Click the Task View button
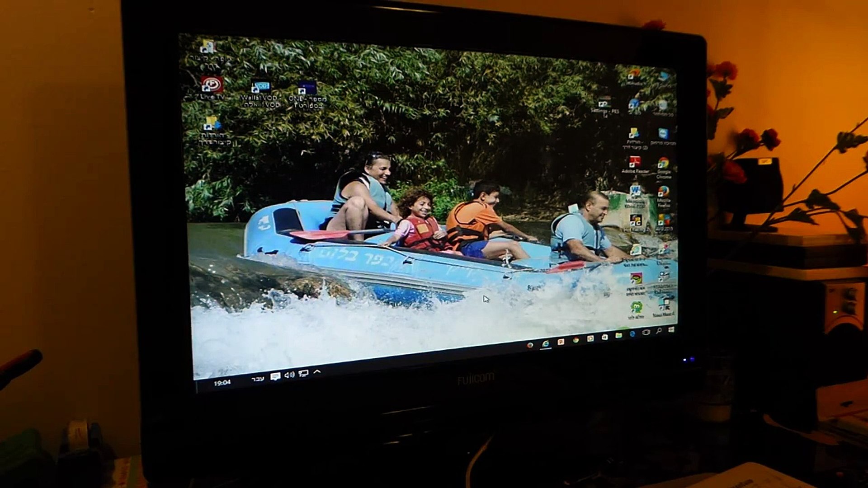 (x=646, y=332)
